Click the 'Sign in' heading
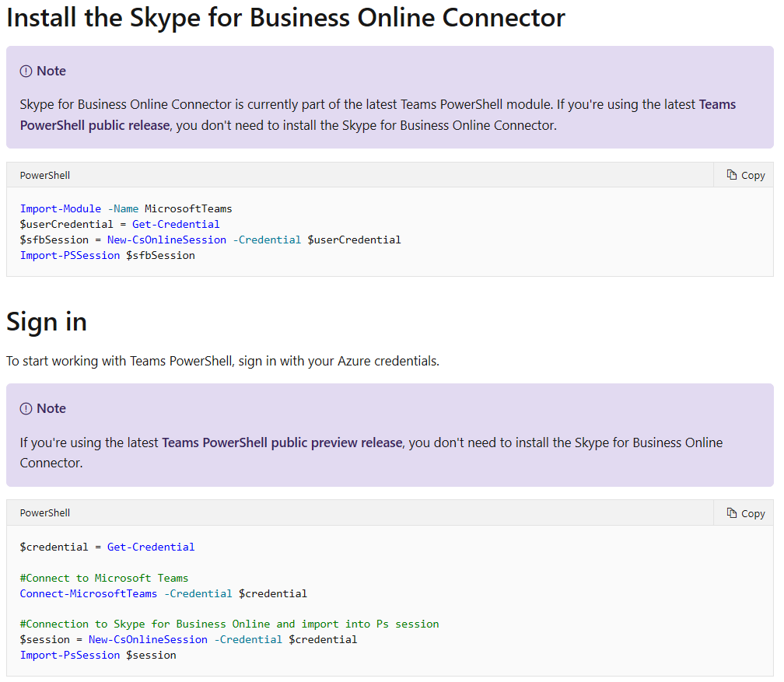The height and width of the screenshot is (682, 784). click(47, 321)
